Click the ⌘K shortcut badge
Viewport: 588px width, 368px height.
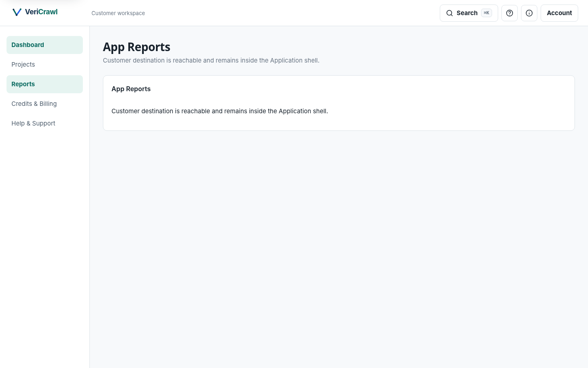click(486, 13)
